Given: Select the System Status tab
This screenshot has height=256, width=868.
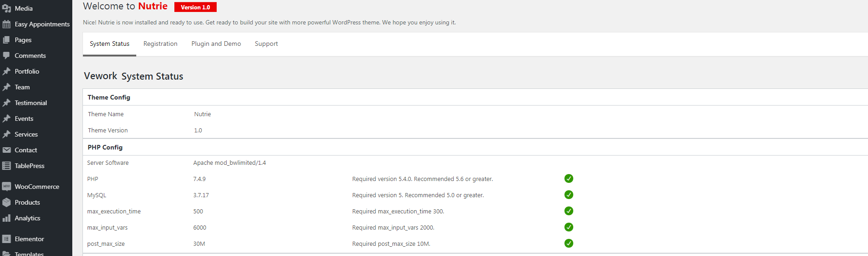Looking at the screenshot, I should click(109, 44).
